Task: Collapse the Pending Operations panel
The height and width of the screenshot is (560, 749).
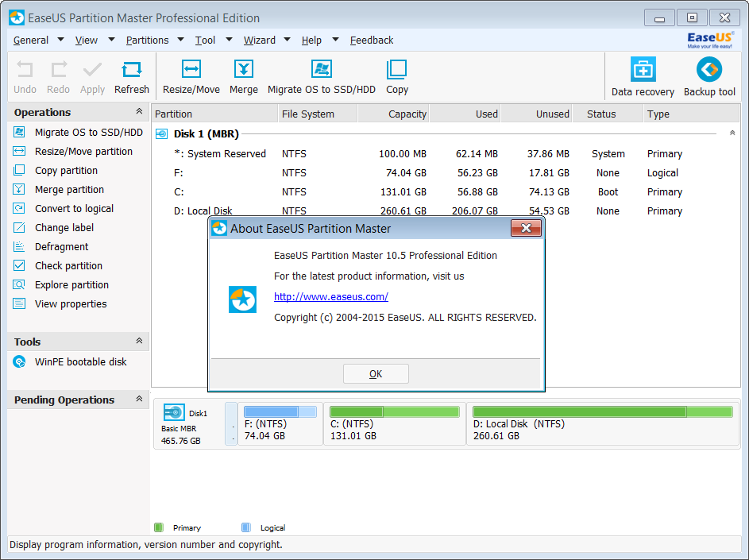Action: click(139, 399)
